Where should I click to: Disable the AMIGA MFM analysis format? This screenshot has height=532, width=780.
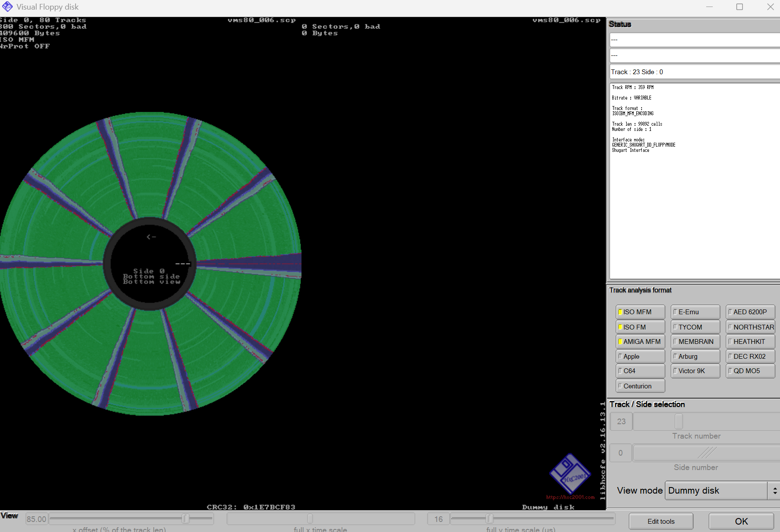pos(640,342)
